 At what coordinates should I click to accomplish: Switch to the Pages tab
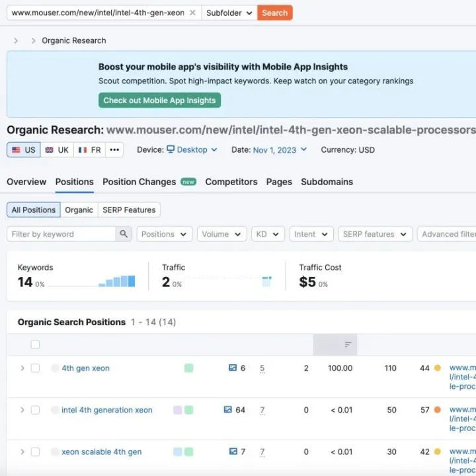point(279,182)
